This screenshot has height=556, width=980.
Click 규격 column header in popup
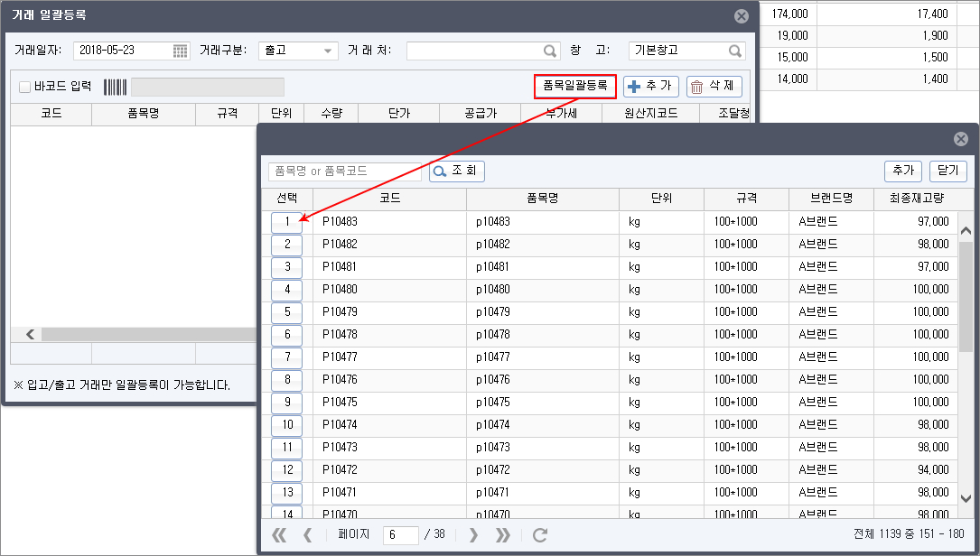[746, 199]
